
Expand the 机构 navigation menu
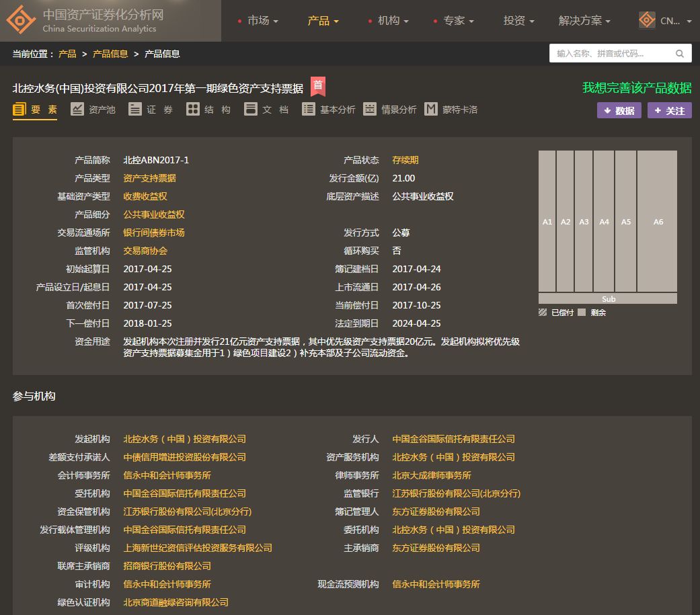point(393,21)
